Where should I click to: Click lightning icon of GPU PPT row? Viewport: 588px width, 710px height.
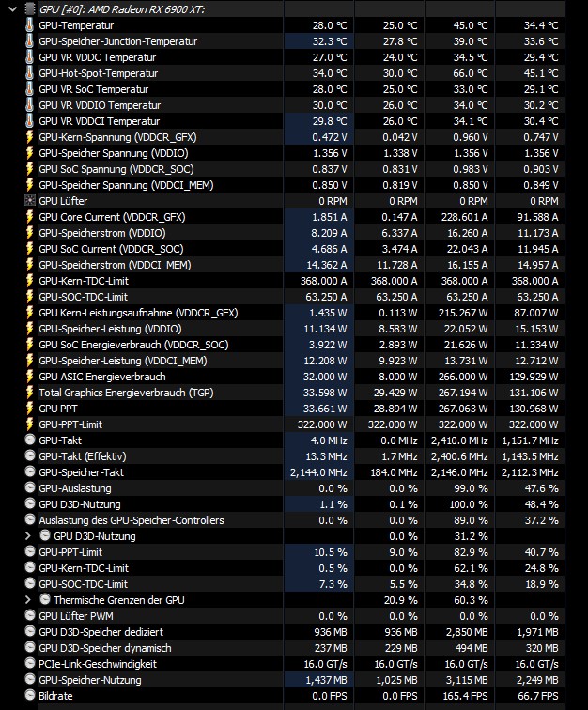[29, 409]
